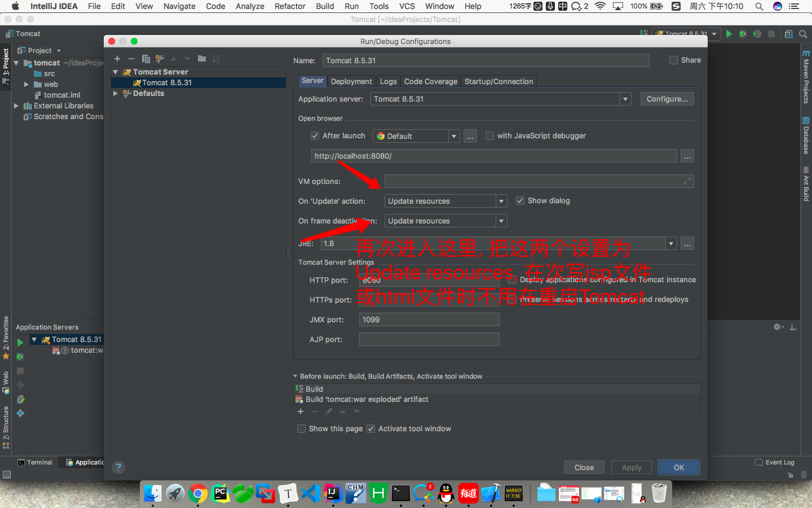Toggle Show dialog checkbox
Image resolution: width=812 pixels, height=508 pixels.
coord(520,200)
